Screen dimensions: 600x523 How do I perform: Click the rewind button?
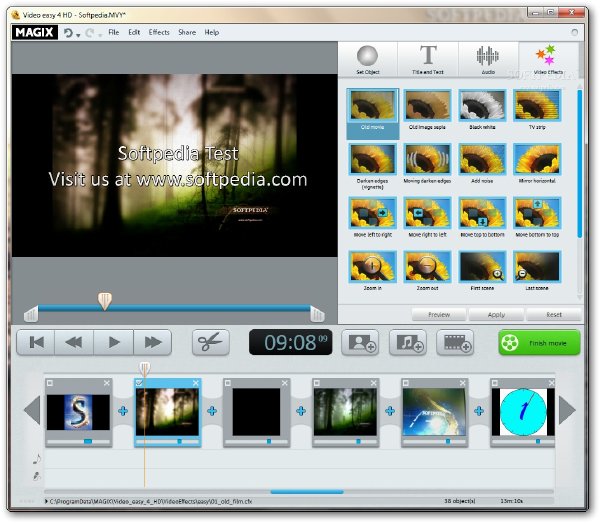coord(74,342)
